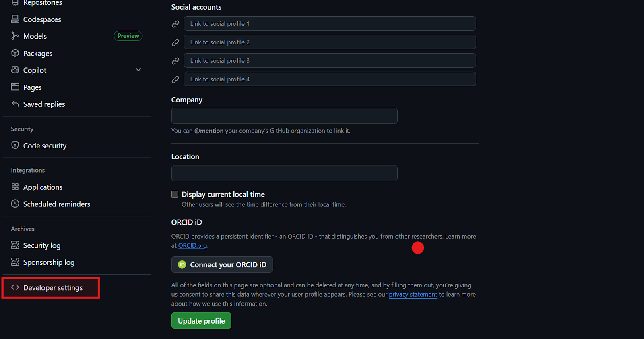
Task: Open the Security log page
Action: 41,245
